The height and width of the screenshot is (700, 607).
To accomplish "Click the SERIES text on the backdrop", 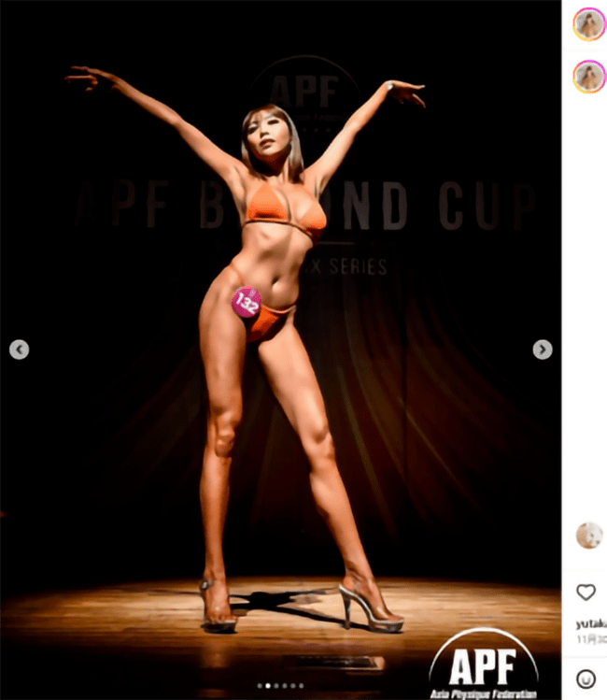I will (x=359, y=266).
